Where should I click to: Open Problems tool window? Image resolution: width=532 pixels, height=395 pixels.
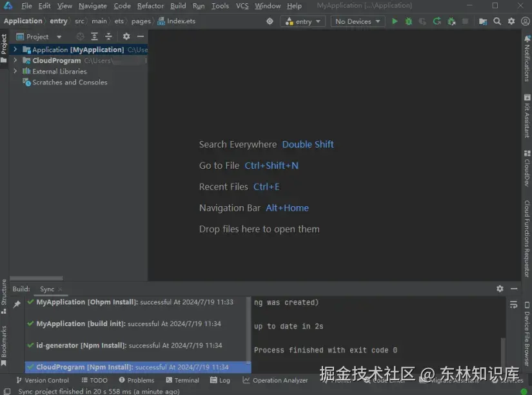137,380
